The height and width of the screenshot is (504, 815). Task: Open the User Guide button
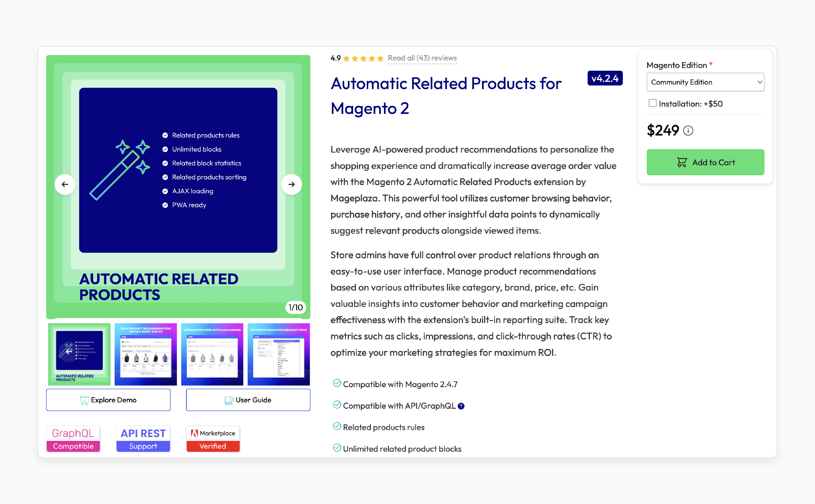tap(248, 400)
